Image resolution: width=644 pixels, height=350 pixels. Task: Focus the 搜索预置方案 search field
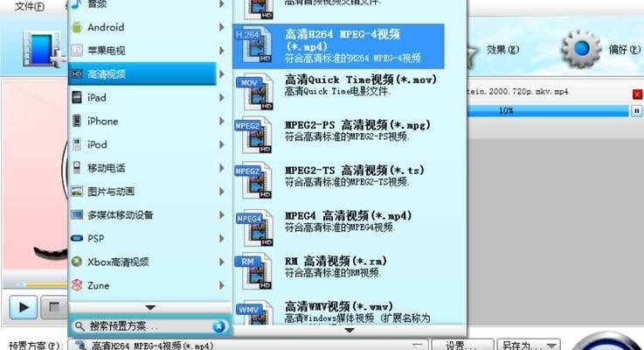(150, 326)
